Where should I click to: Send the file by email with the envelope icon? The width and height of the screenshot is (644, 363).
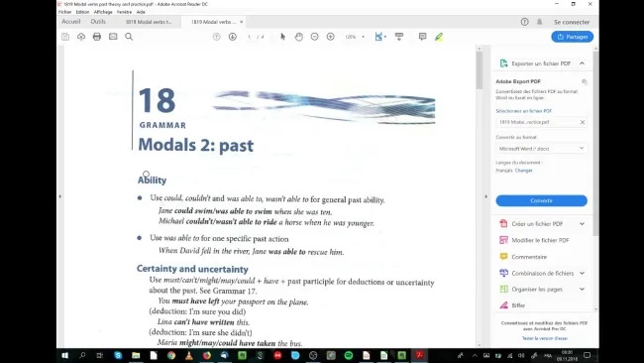coord(113,37)
